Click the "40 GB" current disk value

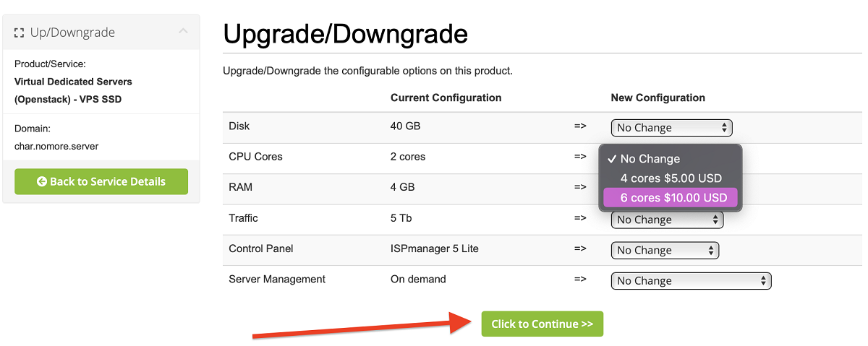click(405, 126)
